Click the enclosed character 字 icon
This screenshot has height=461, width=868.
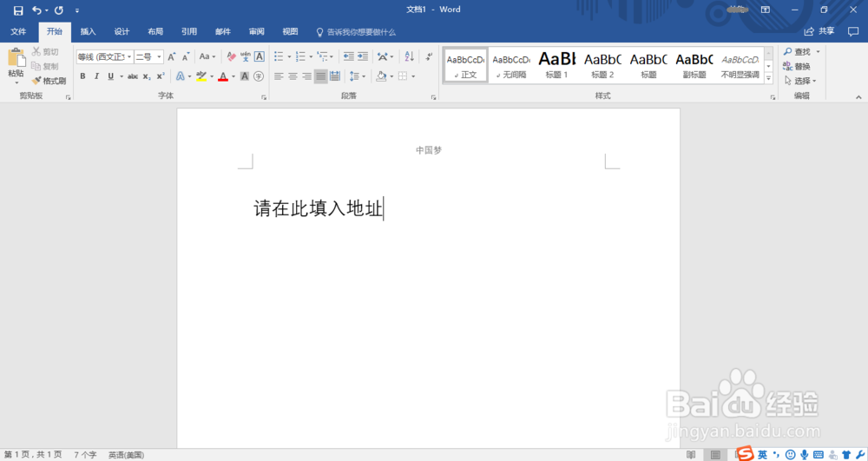(259, 76)
